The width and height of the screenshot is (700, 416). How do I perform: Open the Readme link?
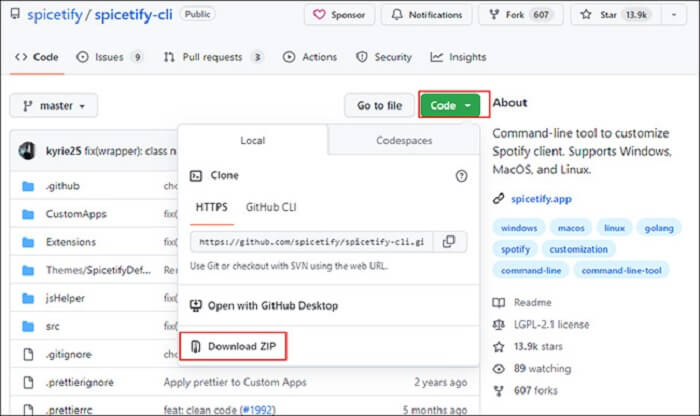532,303
